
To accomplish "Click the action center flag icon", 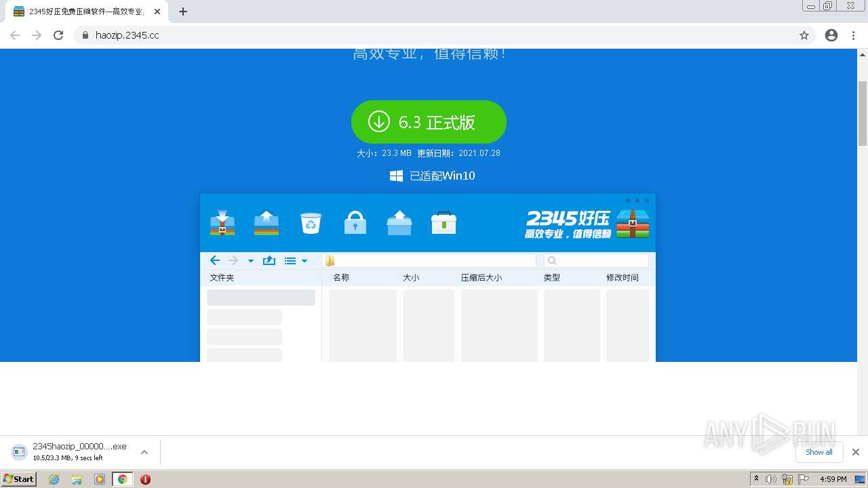I will coord(804,479).
